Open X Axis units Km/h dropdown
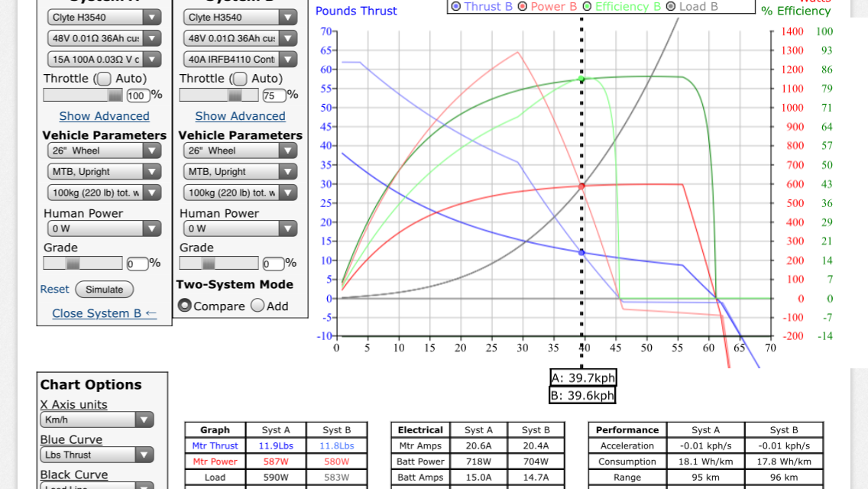 coord(97,419)
